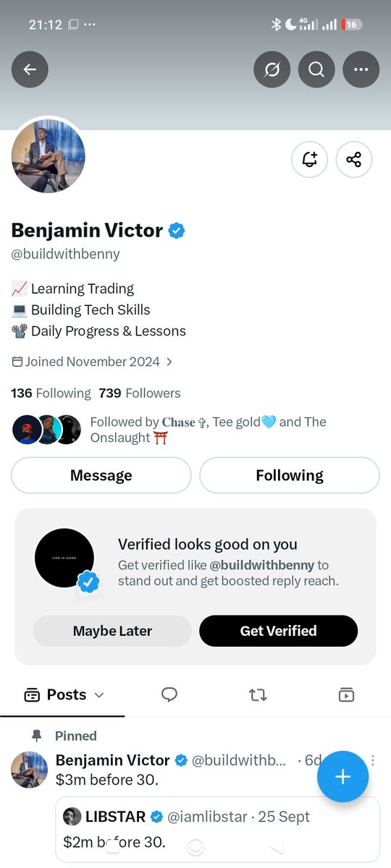Dismiss promo with Maybe Later
391x868 pixels.
click(x=112, y=631)
